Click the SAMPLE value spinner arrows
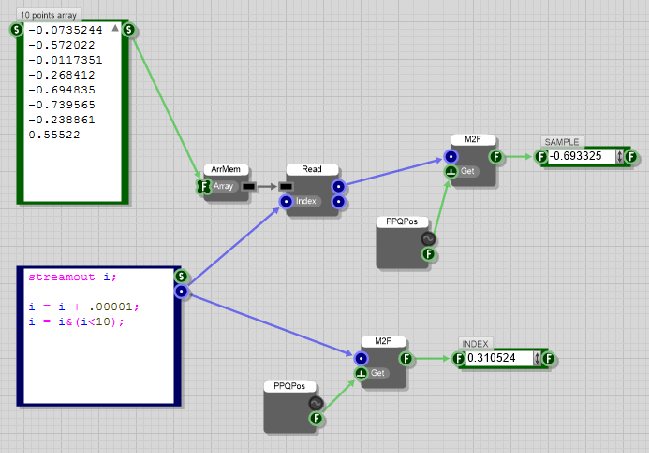 coord(620,156)
